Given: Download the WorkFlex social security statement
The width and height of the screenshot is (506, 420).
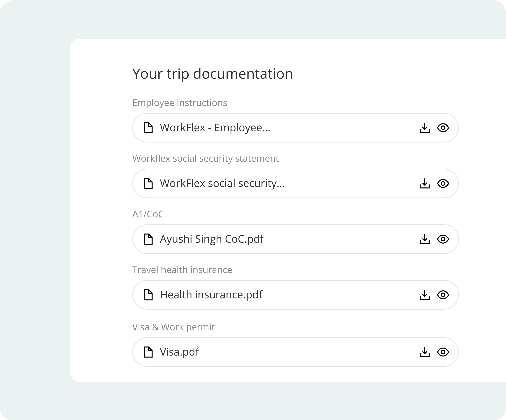Looking at the screenshot, I should click(x=425, y=183).
